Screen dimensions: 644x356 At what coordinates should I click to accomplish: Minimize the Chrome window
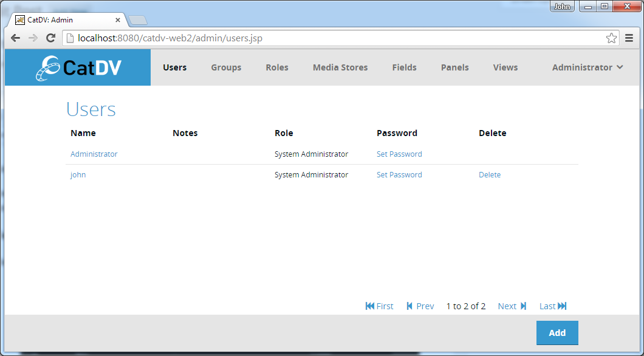click(588, 7)
